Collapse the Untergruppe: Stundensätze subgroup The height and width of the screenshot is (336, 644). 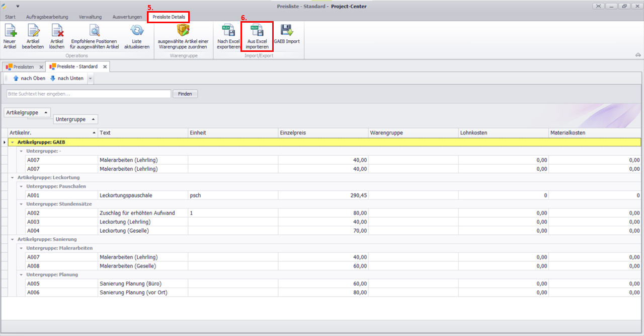coord(21,204)
